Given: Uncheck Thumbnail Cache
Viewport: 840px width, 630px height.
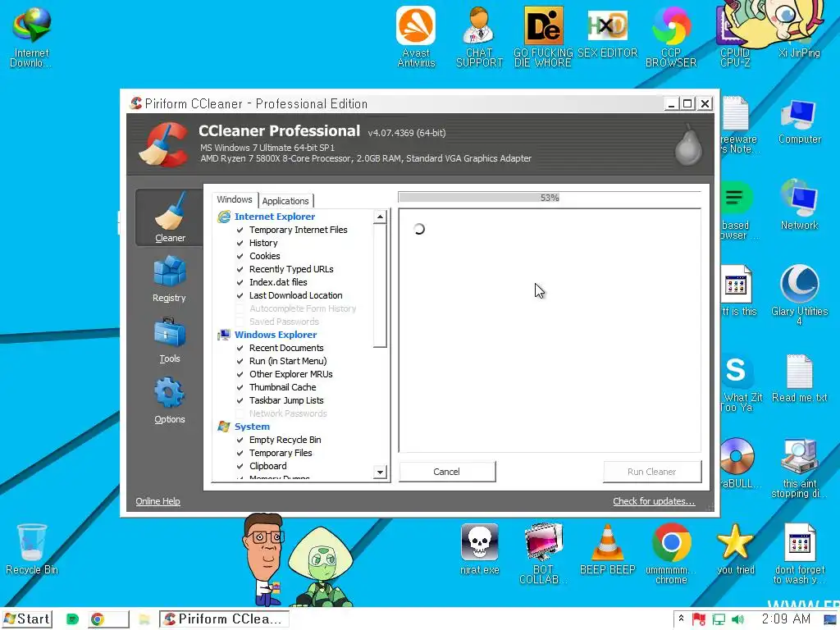Looking at the screenshot, I should pyautogui.click(x=240, y=387).
